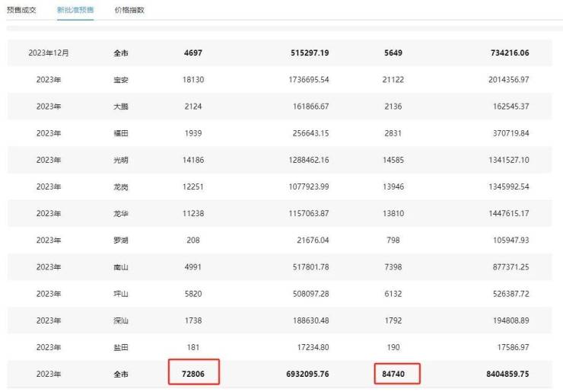Image resolution: width=563 pixels, height=392 pixels.
Task: Select the value 2831
Action: pyautogui.click(x=393, y=133)
